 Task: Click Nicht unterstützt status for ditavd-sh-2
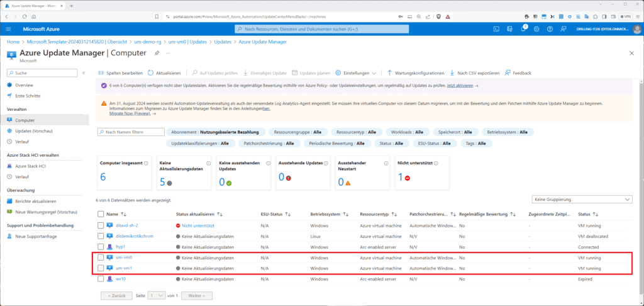click(x=198, y=226)
